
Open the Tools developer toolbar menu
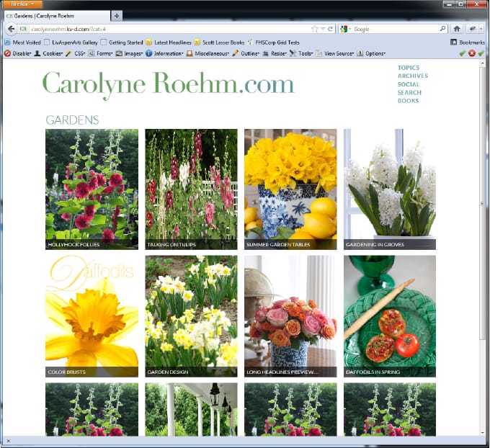tap(301, 53)
